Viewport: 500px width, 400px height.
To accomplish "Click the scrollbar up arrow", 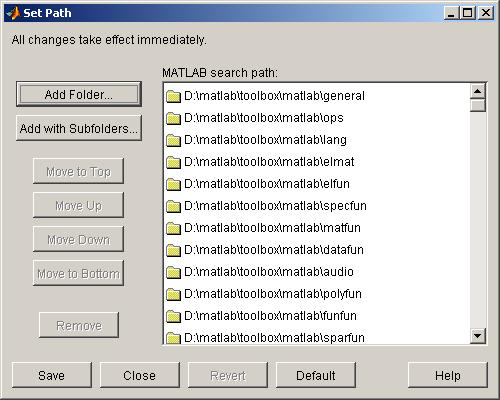I will tap(478, 91).
